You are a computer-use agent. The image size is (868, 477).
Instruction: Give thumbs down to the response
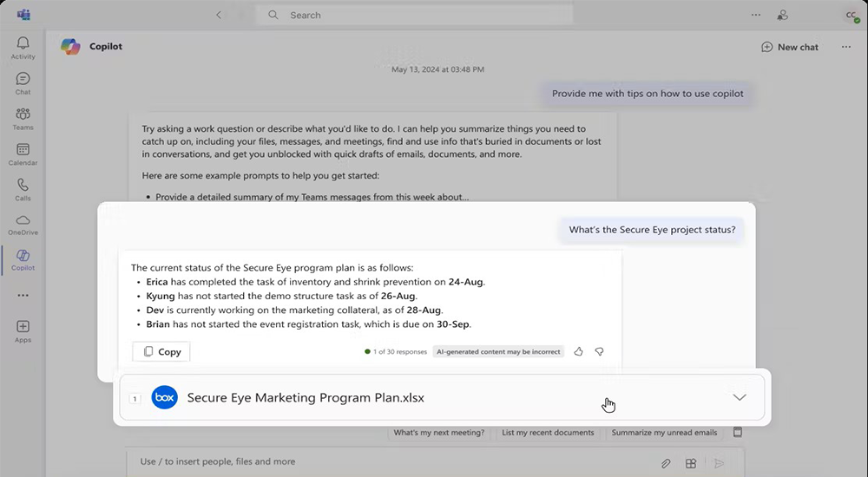click(599, 351)
